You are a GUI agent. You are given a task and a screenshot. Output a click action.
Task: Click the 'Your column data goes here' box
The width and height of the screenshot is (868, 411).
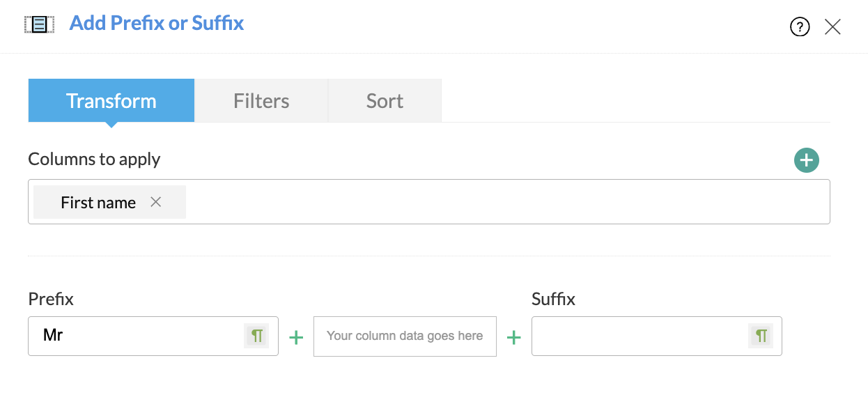click(405, 336)
